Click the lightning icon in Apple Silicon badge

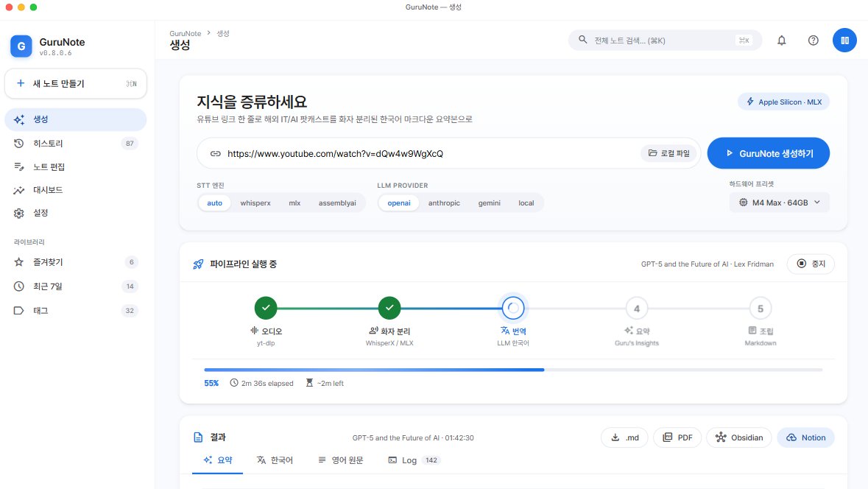click(x=750, y=102)
